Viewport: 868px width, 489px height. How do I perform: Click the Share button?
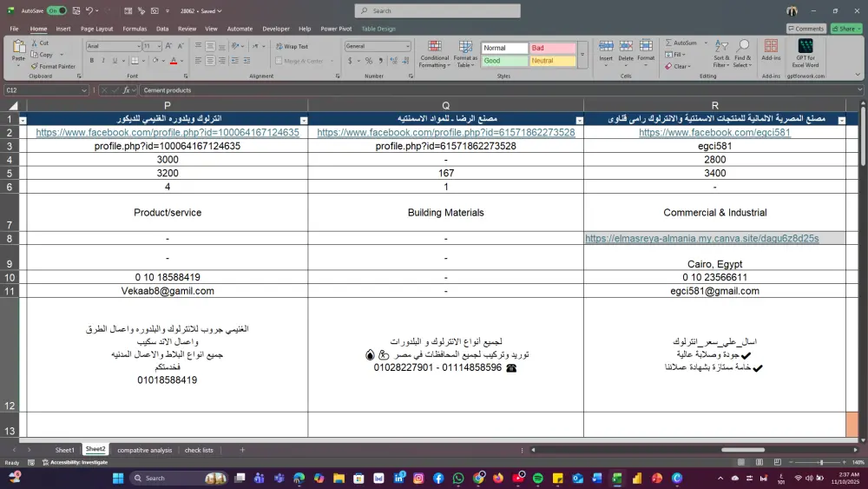tap(846, 29)
